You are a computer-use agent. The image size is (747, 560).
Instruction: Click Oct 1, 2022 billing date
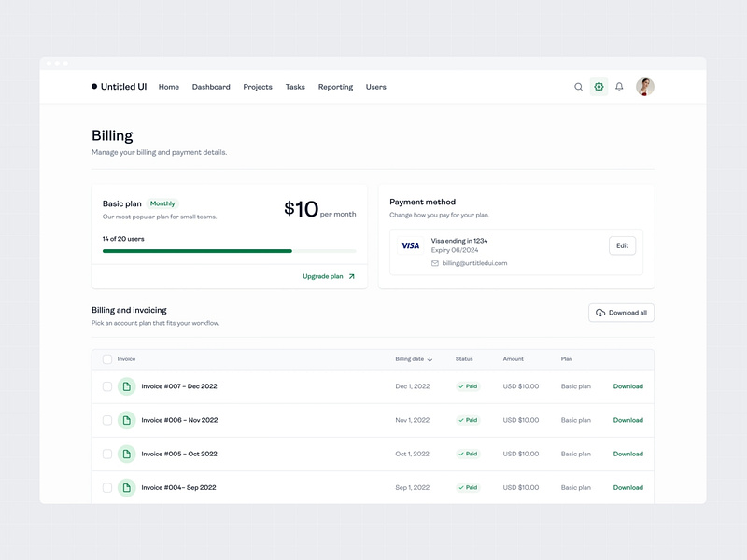[x=412, y=454]
